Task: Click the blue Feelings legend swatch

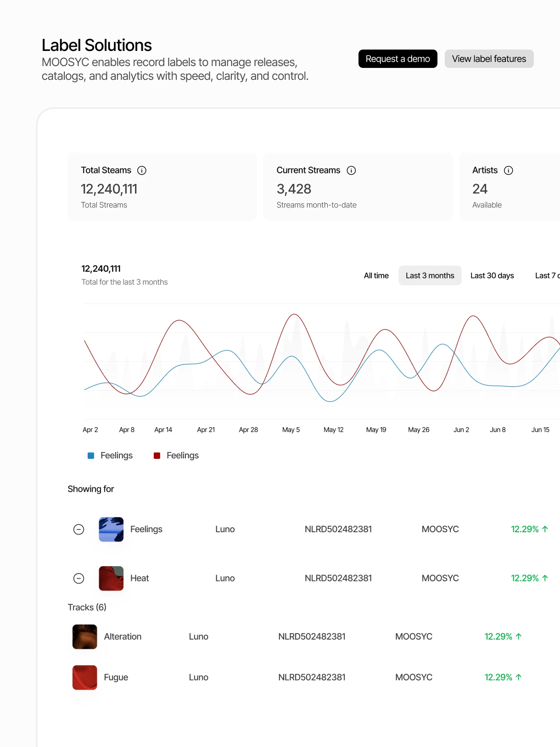Action: 91,456
